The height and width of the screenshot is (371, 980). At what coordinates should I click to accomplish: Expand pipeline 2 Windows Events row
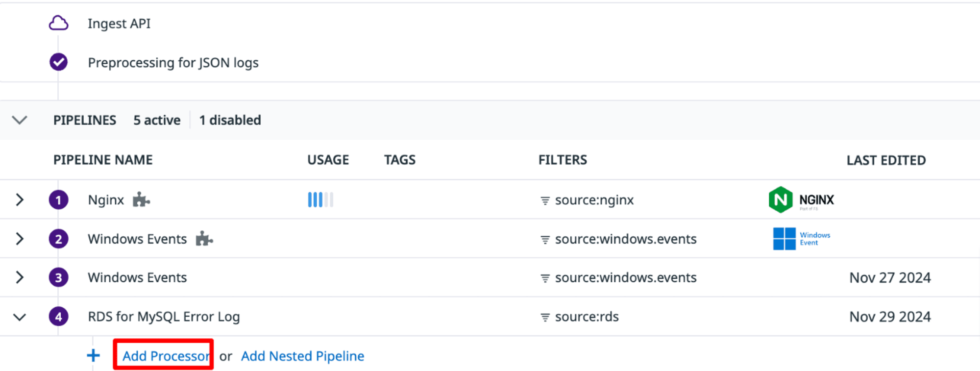(20, 239)
